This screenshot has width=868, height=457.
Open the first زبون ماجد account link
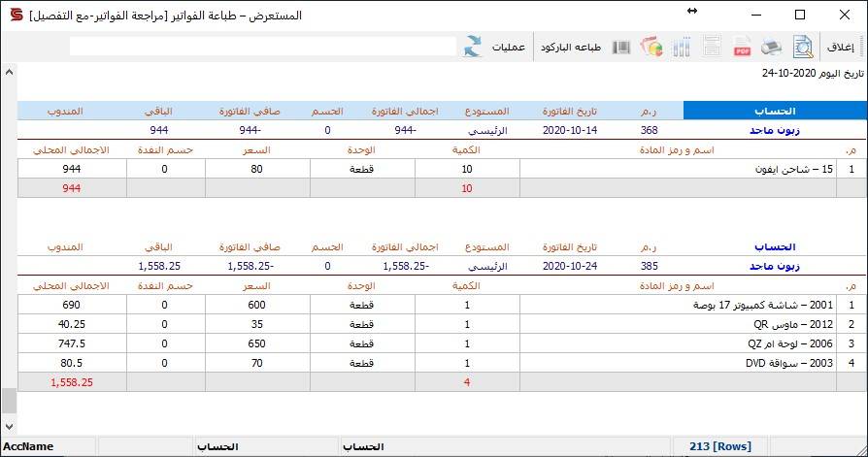pos(775,130)
